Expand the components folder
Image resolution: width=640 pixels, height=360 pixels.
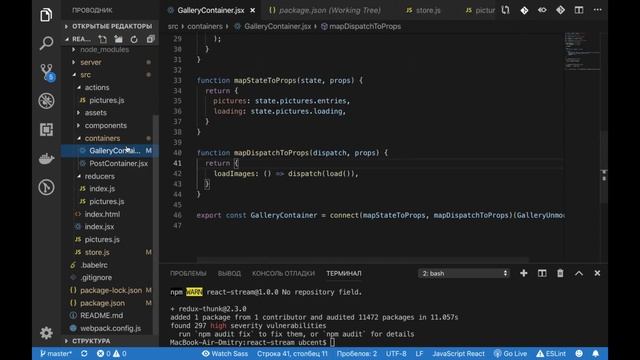point(106,125)
